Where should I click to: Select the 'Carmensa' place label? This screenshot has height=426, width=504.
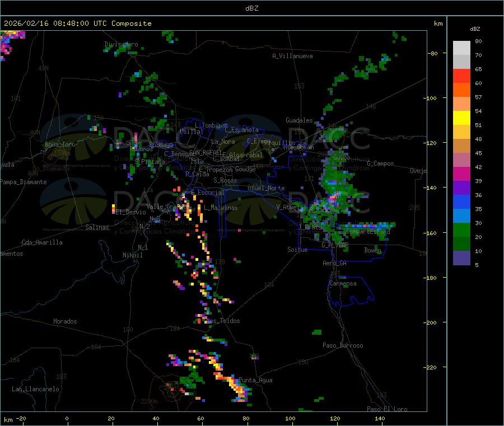[343, 284]
